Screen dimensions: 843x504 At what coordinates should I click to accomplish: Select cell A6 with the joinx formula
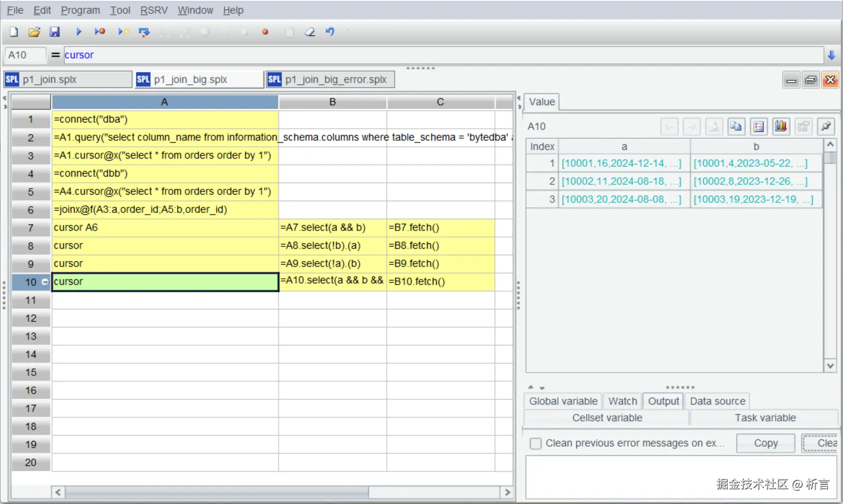(165, 210)
